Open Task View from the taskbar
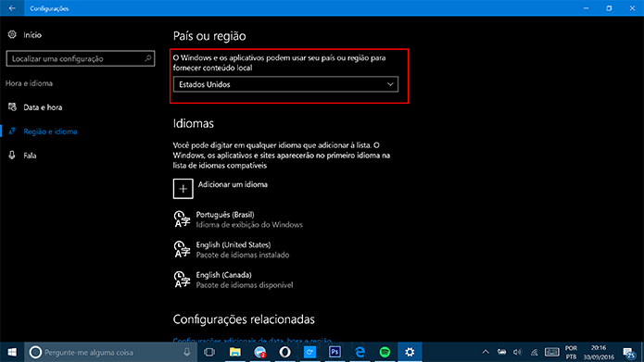This screenshot has height=362, width=644. tap(209, 352)
